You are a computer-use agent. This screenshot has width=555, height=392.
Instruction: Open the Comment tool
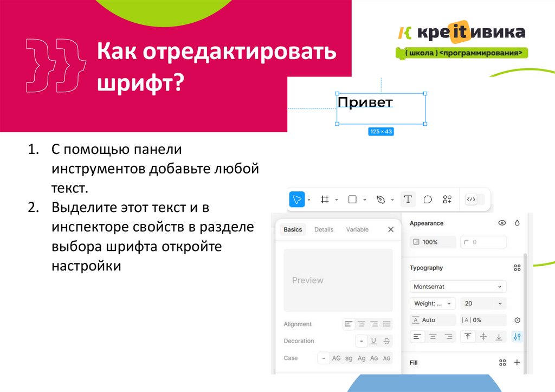[x=428, y=200]
